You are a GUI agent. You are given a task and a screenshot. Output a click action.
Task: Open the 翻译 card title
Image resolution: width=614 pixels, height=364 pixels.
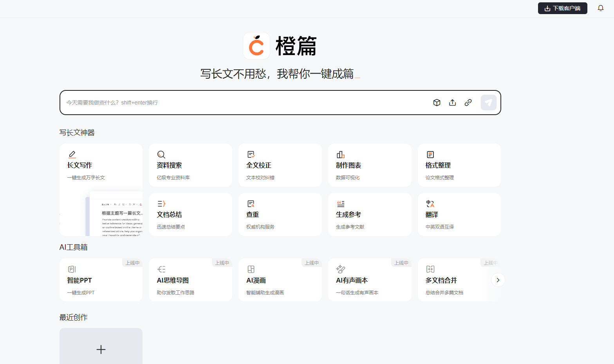432,215
